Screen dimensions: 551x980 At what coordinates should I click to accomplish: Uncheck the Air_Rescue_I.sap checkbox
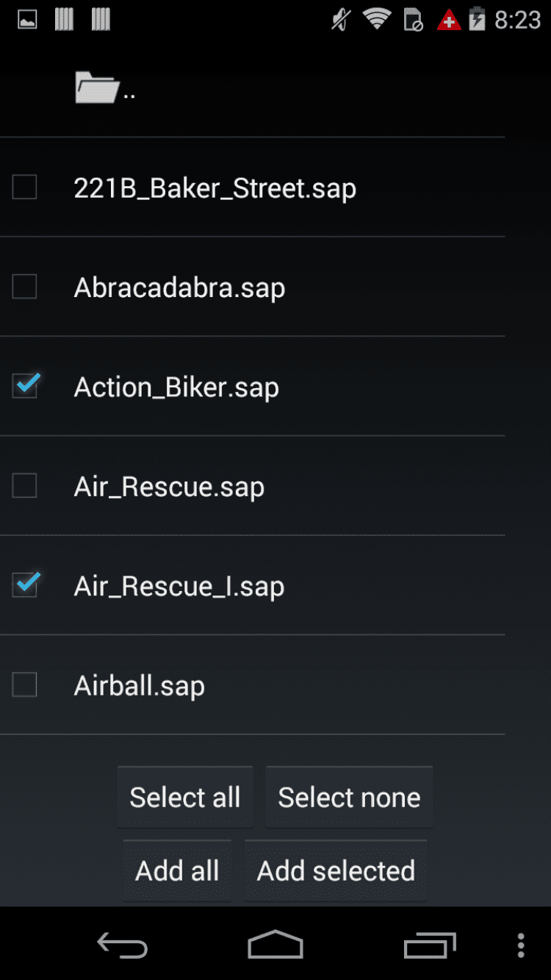[25, 585]
